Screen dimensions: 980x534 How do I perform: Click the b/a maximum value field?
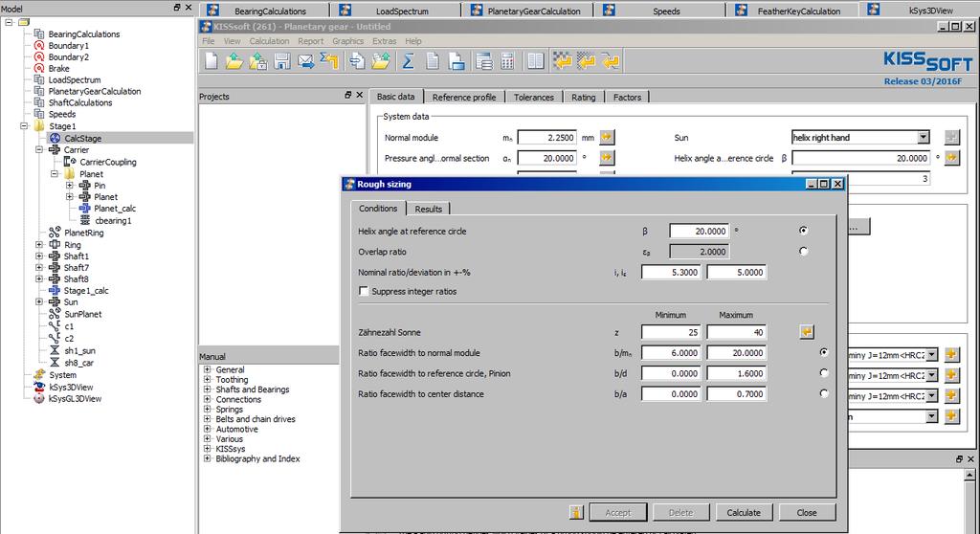tap(736, 394)
